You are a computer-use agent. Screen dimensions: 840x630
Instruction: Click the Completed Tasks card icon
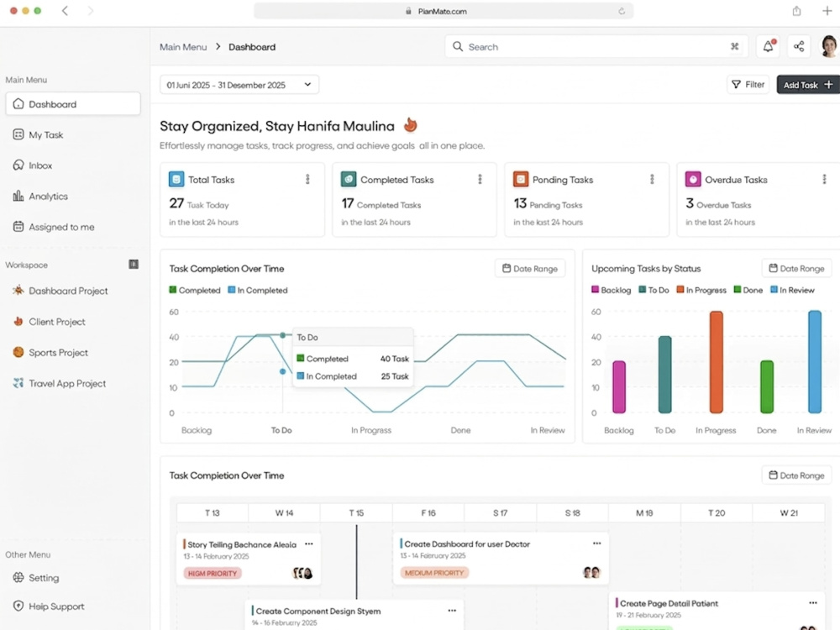click(349, 179)
